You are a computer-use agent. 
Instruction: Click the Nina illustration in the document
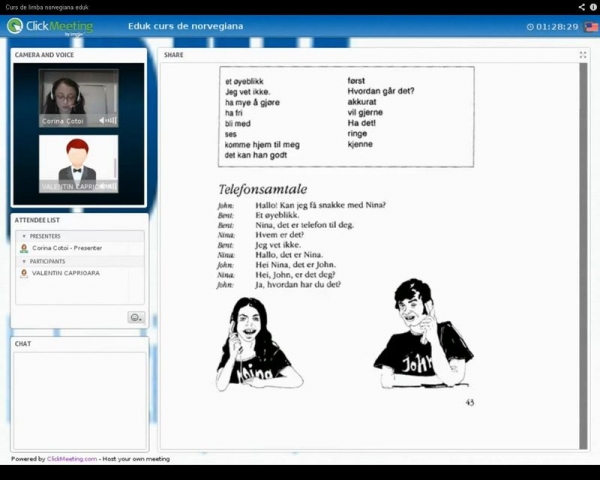(x=259, y=344)
